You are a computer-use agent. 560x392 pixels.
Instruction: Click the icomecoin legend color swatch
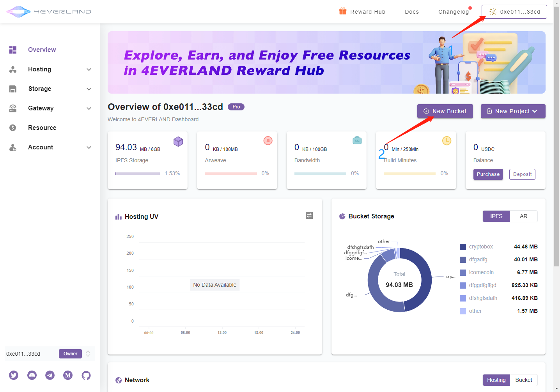[x=463, y=273]
